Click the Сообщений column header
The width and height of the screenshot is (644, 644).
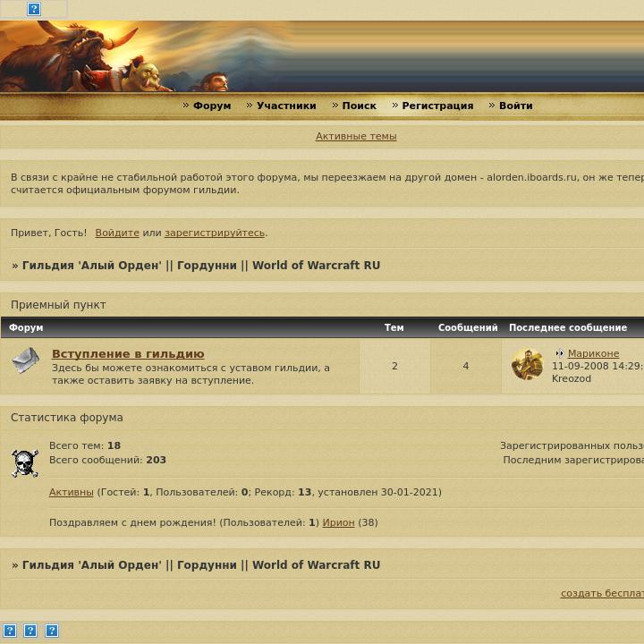(x=468, y=327)
